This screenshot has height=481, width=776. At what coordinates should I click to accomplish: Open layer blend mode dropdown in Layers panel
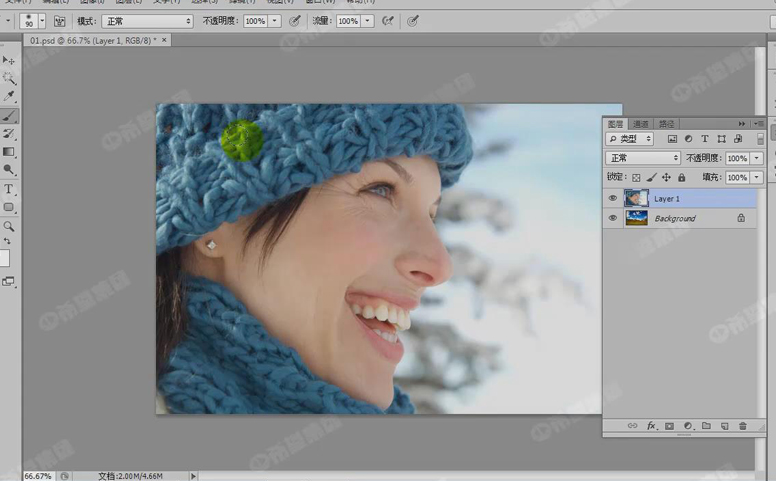point(644,158)
